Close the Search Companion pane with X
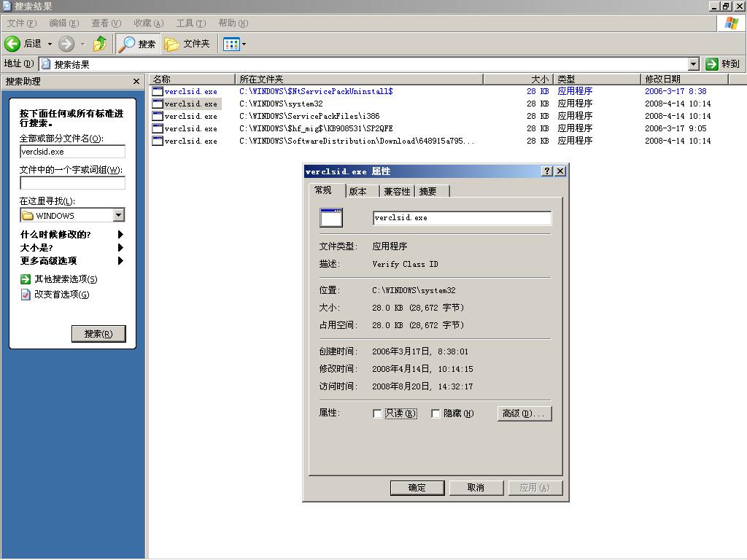The image size is (747, 560). pos(136,82)
